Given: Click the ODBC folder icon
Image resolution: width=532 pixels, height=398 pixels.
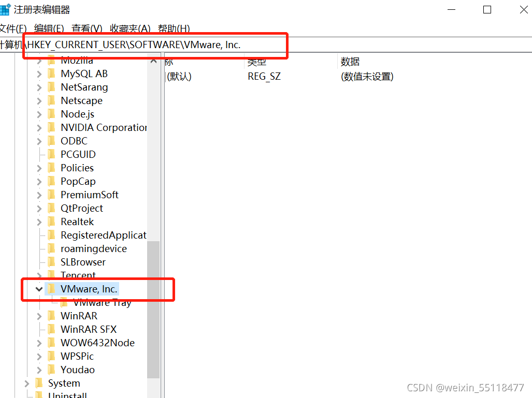Looking at the screenshot, I should pos(52,141).
